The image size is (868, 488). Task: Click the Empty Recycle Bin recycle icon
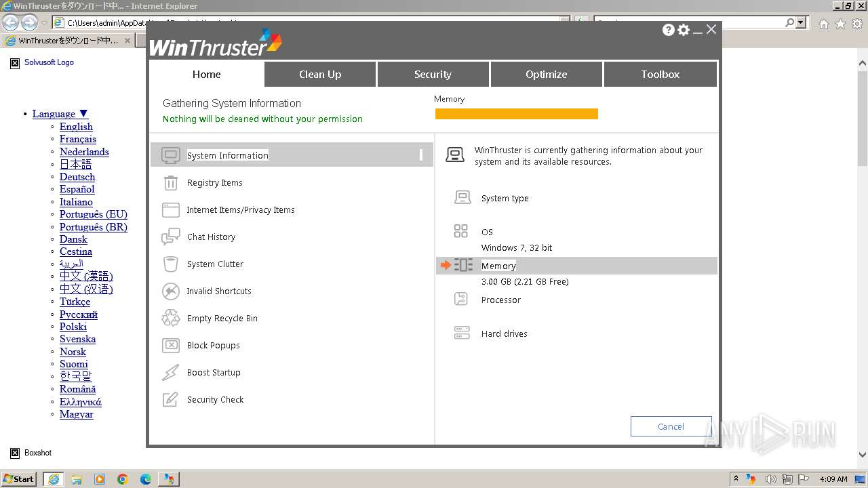[171, 318]
